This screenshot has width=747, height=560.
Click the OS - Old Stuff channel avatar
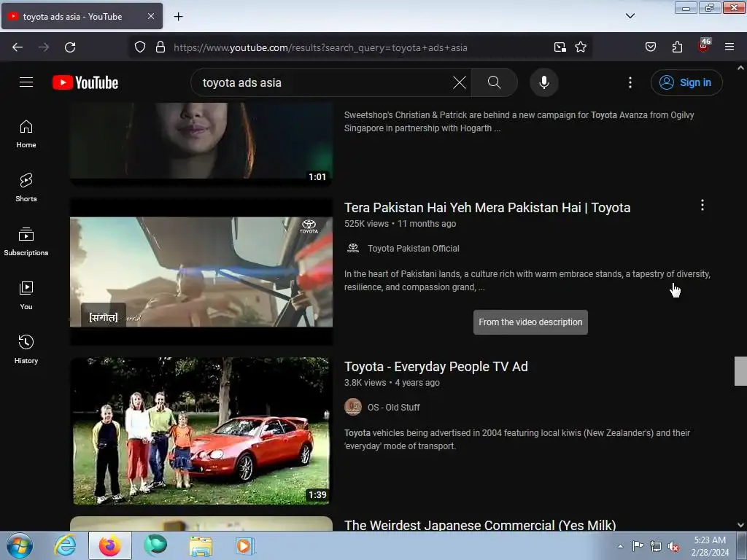(x=353, y=407)
